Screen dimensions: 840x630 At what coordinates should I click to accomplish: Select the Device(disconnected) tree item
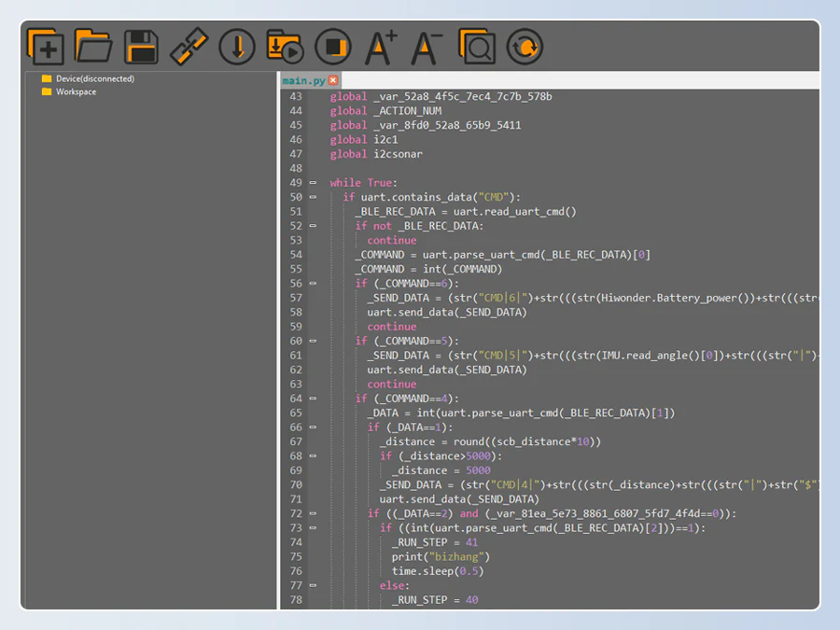[94, 78]
